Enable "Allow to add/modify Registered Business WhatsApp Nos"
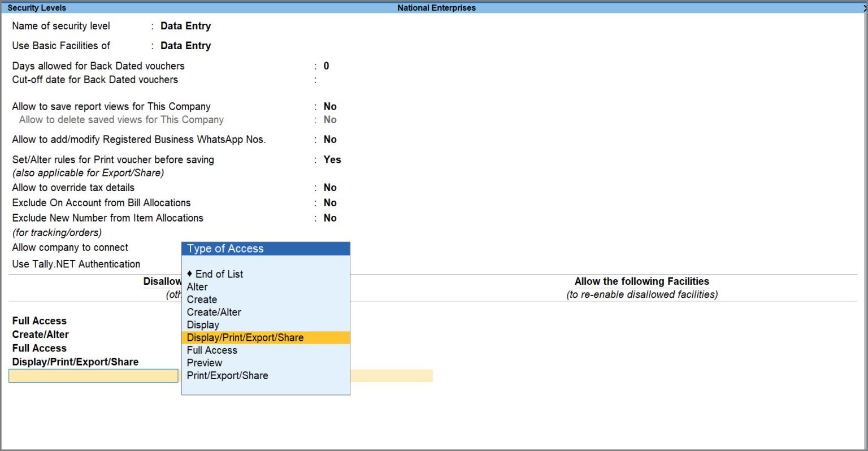Image resolution: width=868 pixels, height=451 pixels. point(330,139)
